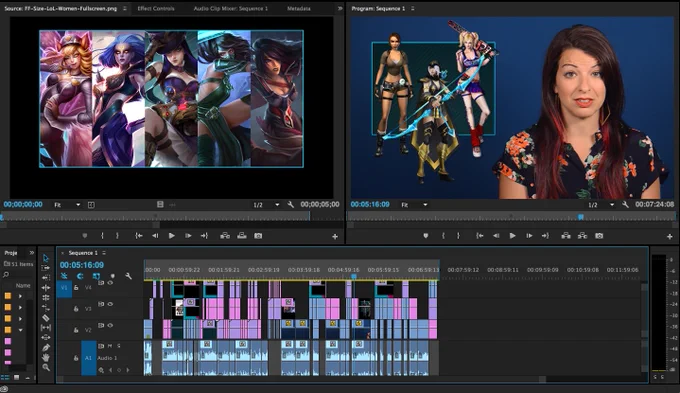Image resolution: width=680 pixels, height=393 pixels.
Task: Click the Snap magnet icon in the timeline
Action: pyautogui.click(x=80, y=276)
